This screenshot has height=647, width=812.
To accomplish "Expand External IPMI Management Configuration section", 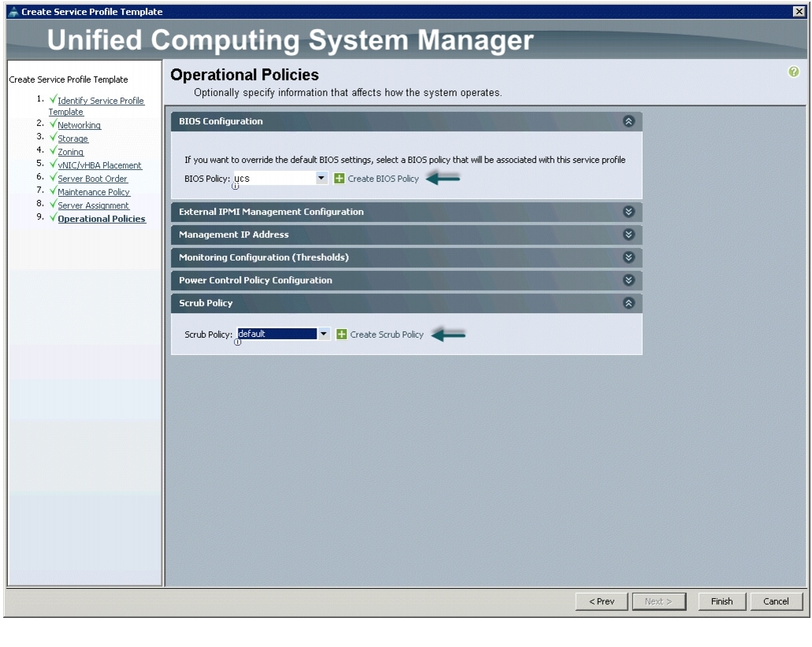I will 628,212.
